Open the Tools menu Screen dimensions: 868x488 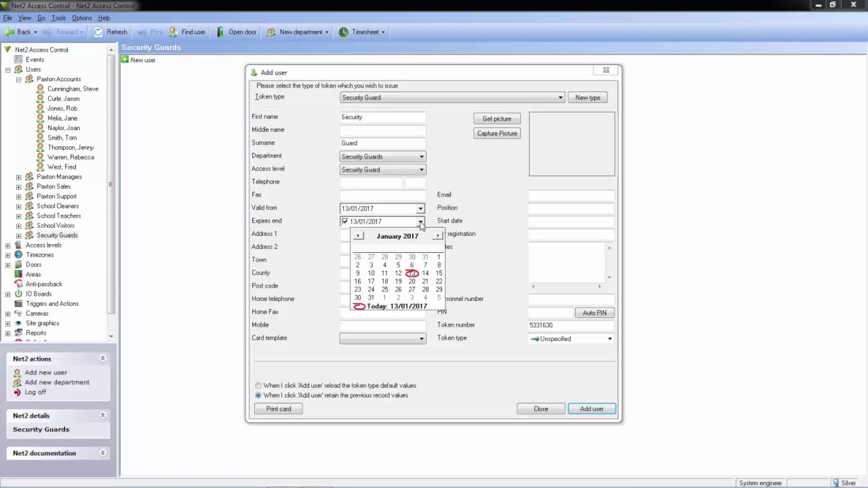58,18
